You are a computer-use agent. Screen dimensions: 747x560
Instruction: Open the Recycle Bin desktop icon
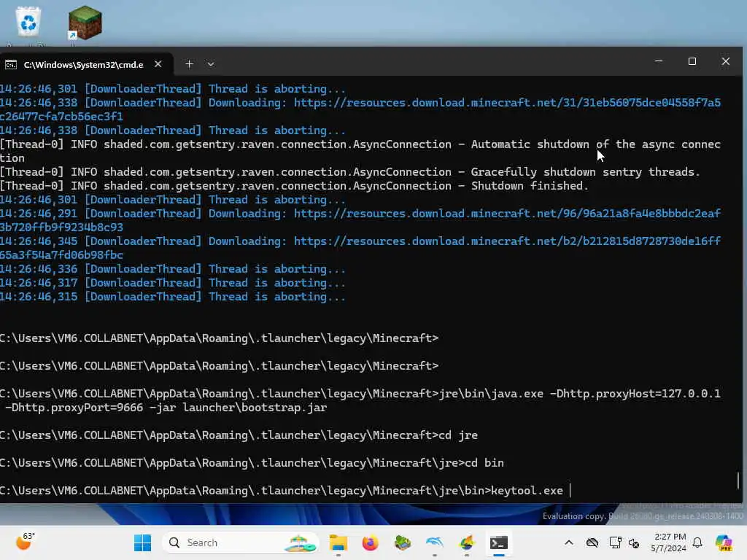28,23
